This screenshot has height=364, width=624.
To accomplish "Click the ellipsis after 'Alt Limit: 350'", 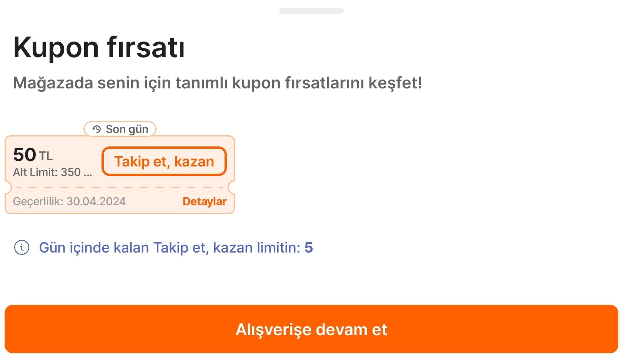I will pyautogui.click(x=88, y=175).
